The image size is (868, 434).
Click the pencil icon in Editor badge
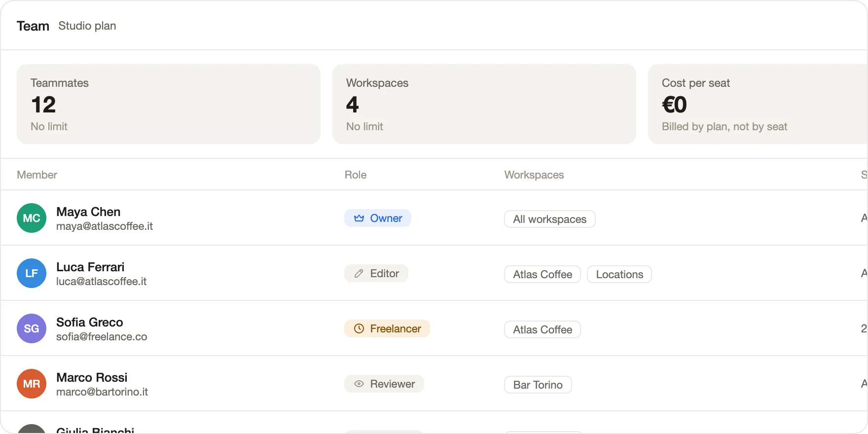(359, 273)
